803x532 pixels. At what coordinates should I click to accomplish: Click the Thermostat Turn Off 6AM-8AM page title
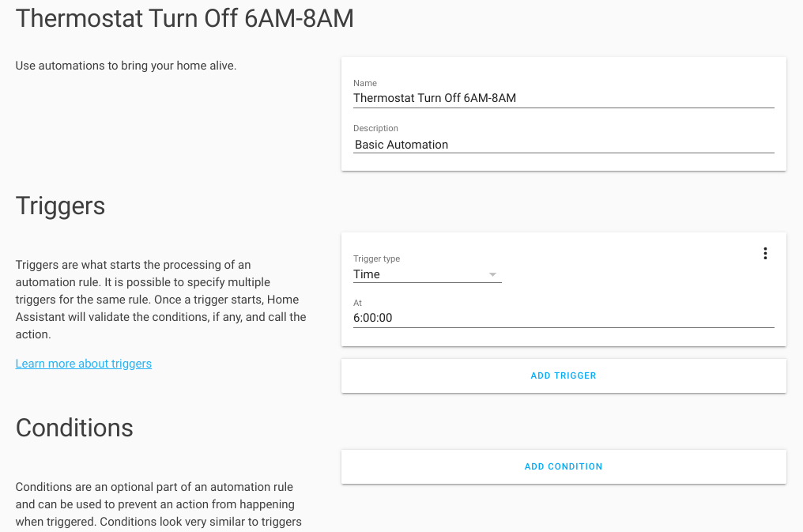point(185,18)
